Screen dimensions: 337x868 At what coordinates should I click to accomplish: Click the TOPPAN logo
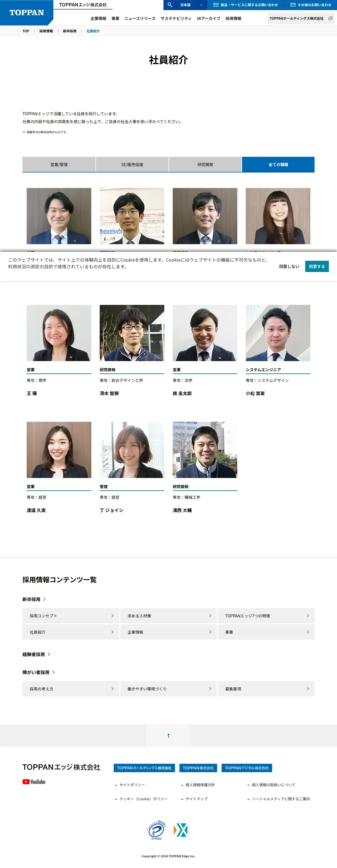click(x=27, y=12)
